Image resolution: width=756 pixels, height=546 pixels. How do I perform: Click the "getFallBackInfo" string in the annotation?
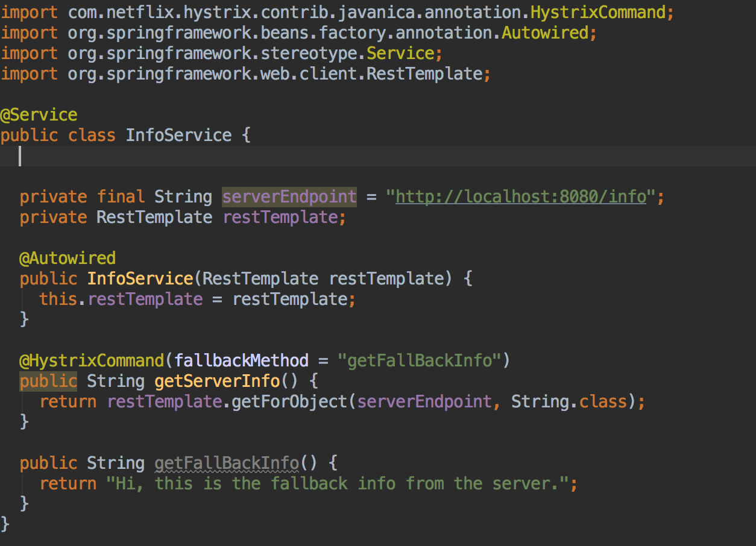(x=420, y=360)
